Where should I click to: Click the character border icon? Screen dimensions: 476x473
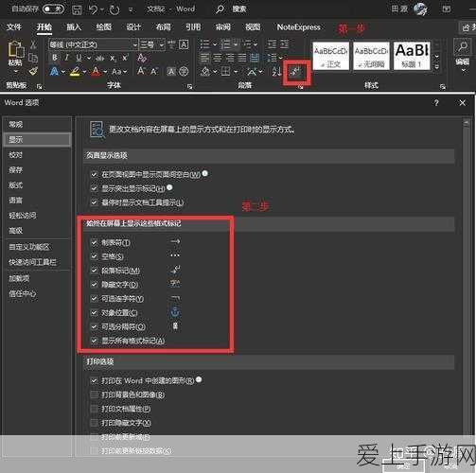pyautogui.click(x=184, y=44)
